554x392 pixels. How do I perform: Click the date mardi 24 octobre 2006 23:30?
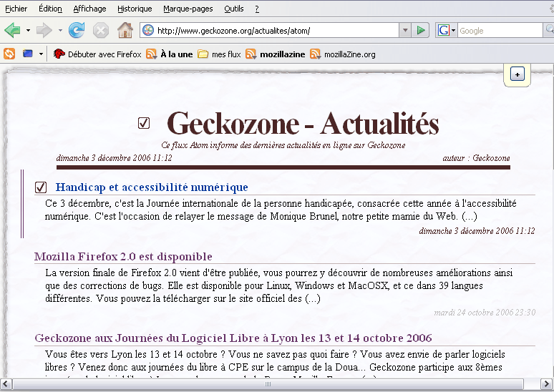point(485,312)
